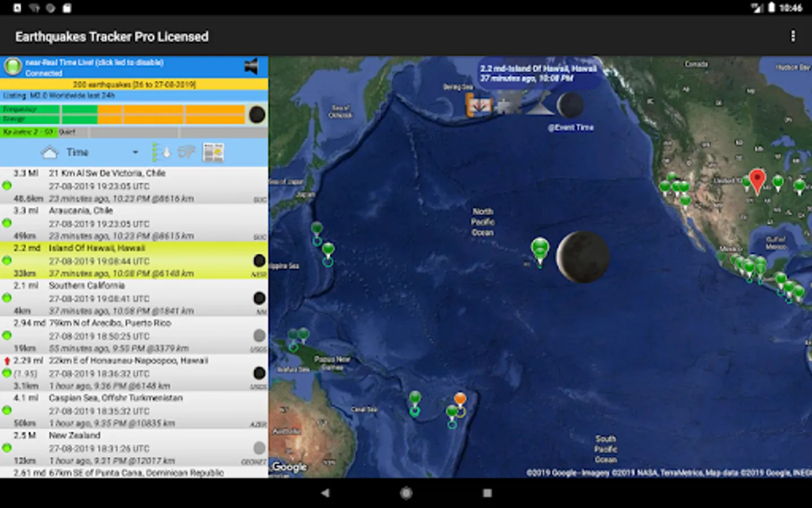Click grey moon icon in New Zealand row
812x508 pixels.
pos(259,448)
